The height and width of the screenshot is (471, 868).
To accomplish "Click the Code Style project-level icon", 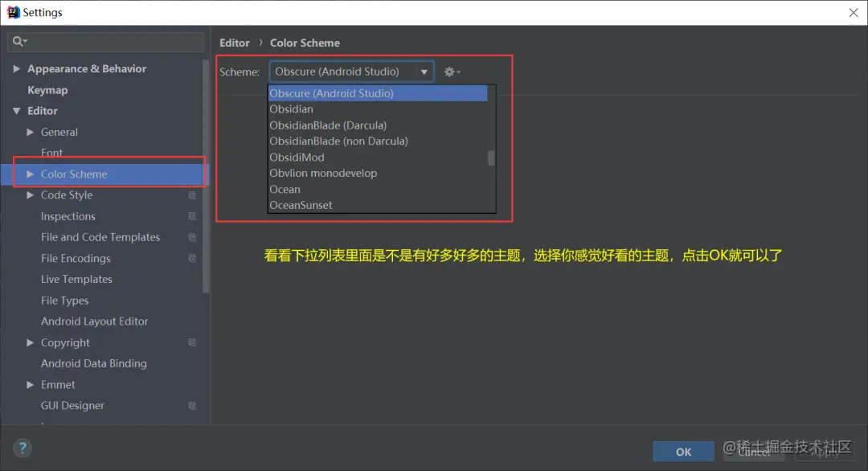I will pos(192,195).
